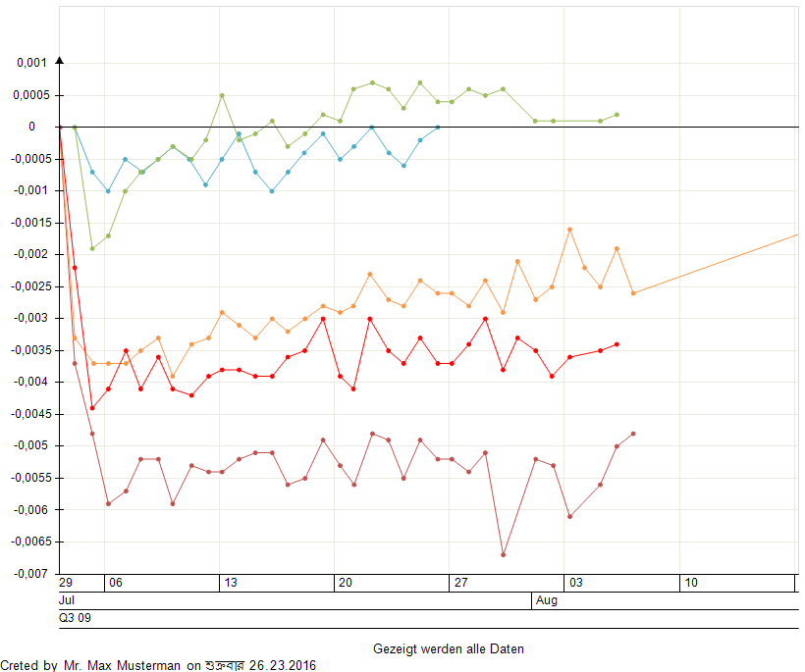Click the Aug month label on timeline
This screenshot has height=672, width=805.
[x=547, y=600]
